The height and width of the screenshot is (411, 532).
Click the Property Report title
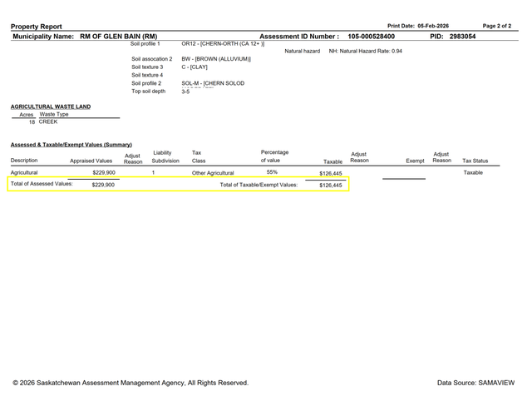point(36,27)
